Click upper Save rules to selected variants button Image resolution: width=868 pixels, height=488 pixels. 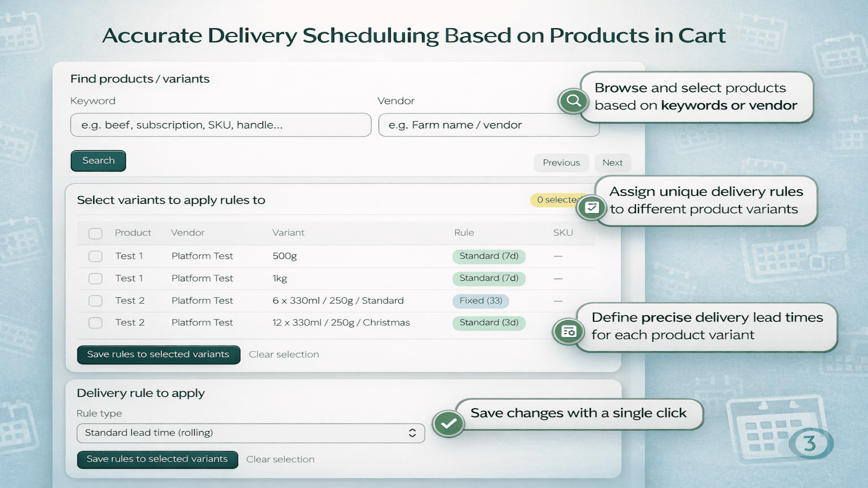[158, 355]
